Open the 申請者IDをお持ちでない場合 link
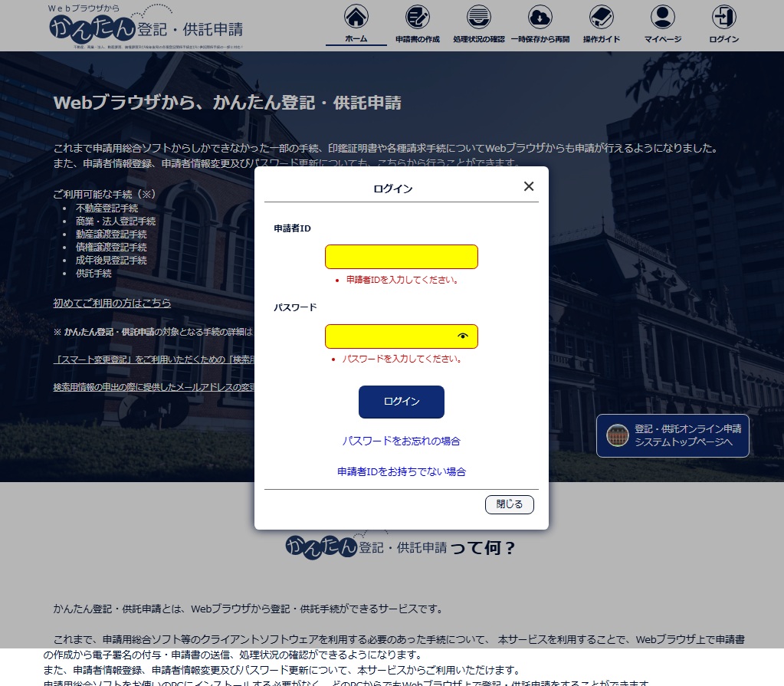This screenshot has width=784, height=686. click(x=401, y=471)
